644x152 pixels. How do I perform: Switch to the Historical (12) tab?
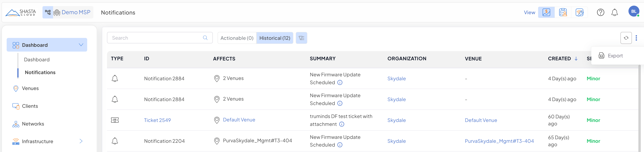275,38
